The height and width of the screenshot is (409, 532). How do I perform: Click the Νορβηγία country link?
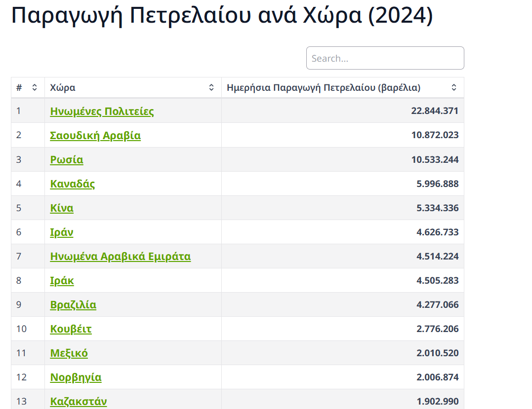[76, 377]
